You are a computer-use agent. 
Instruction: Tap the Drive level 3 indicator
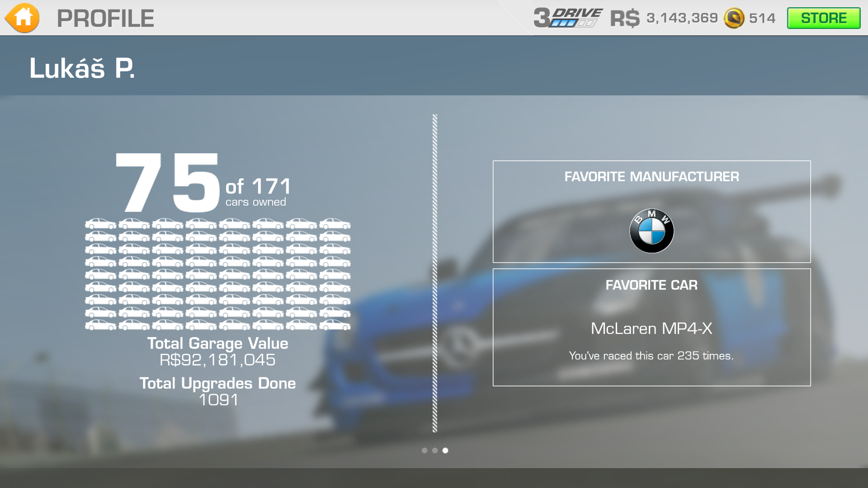(x=568, y=18)
